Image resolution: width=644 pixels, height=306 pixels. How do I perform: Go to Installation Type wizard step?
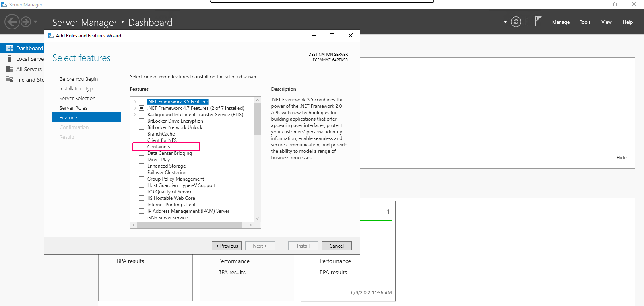(x=77, y=89)
